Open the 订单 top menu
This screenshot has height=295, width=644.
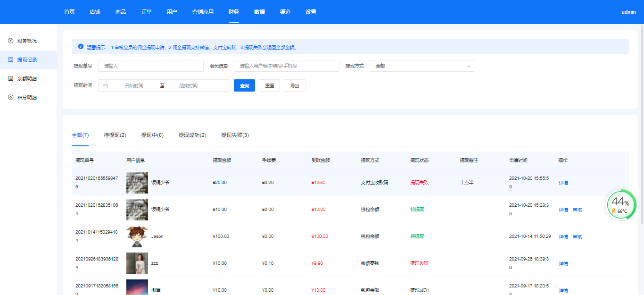point(146,12)
